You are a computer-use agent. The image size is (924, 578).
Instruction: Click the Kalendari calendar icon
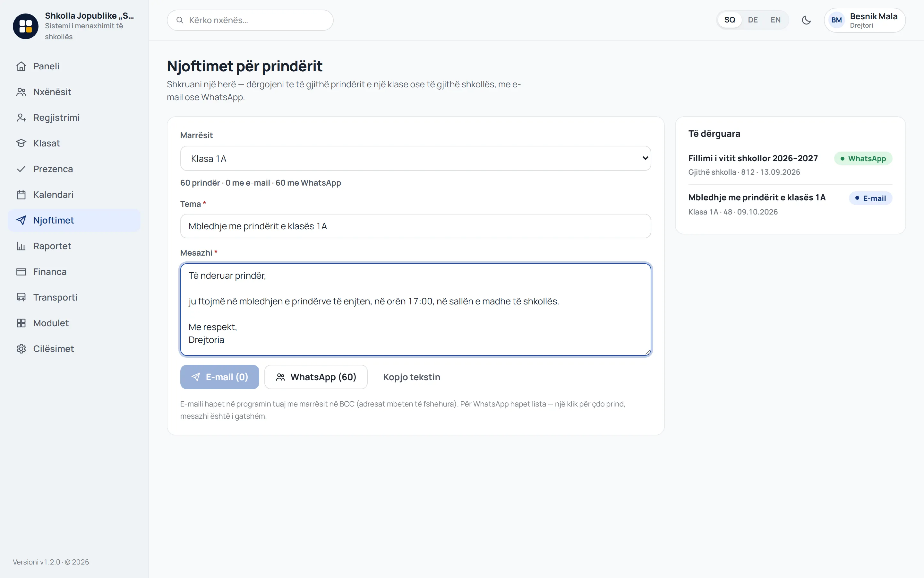(x=21, y=195)
